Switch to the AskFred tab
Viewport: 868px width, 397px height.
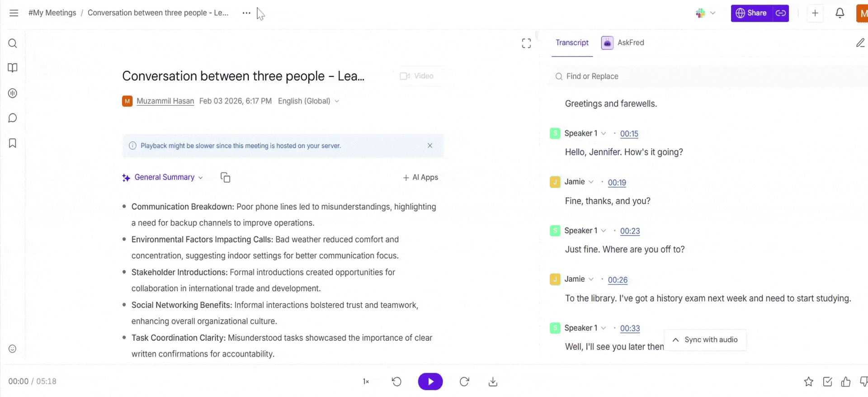(x=623, y=43)
